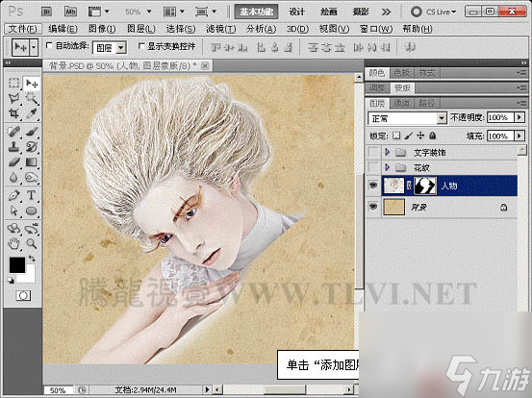
Task: Show the 花纹 layer group
Action: click(x=373, y=167)
